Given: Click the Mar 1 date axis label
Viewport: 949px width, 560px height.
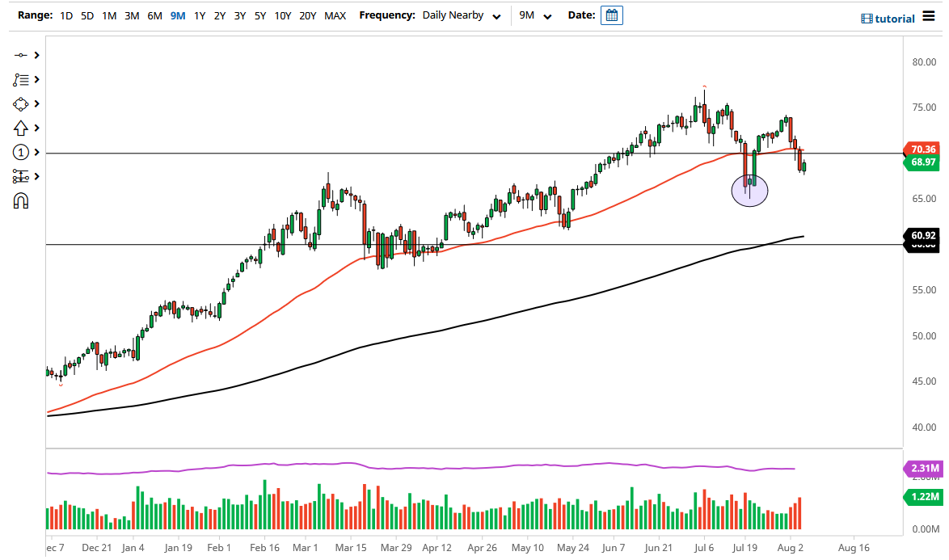Looking at the screenshot, I should [x=305, y=547].
